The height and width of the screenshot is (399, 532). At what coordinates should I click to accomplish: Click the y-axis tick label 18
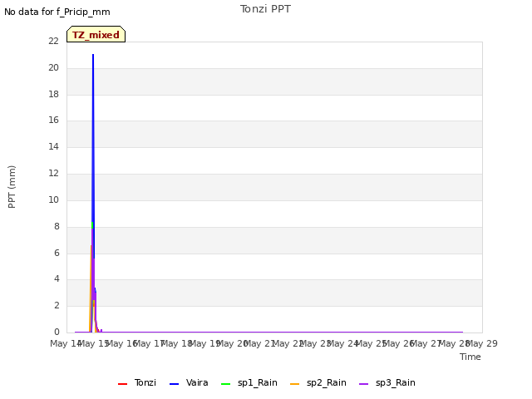click(x=53, y=94)
